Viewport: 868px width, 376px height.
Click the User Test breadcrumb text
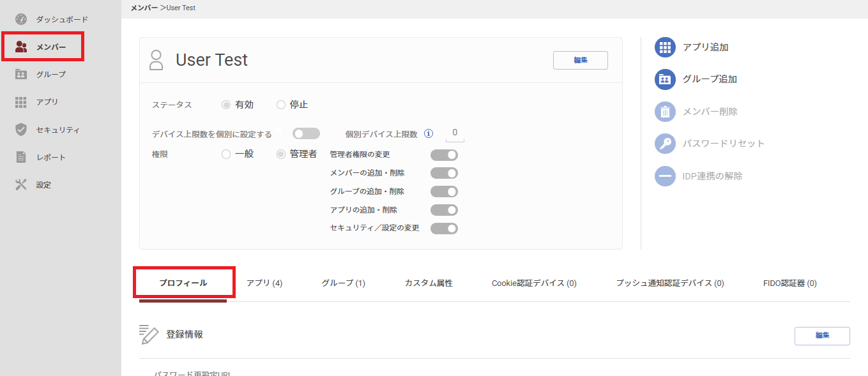coord(181,8)
